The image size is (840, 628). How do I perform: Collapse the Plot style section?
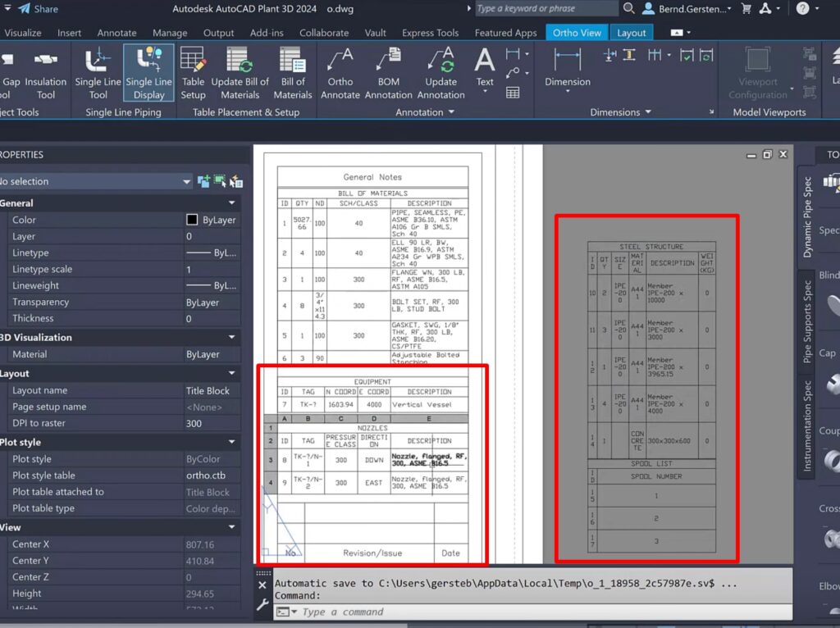pos(231,442)
